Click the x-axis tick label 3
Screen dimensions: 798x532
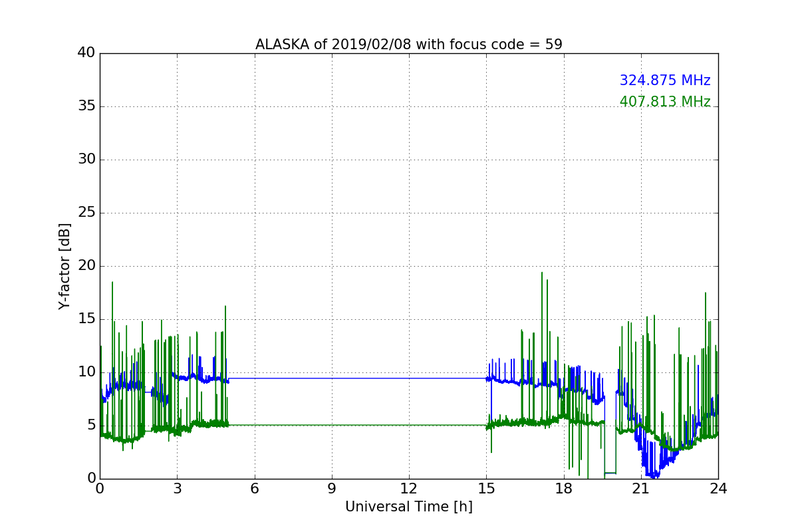tap(177, 489)
